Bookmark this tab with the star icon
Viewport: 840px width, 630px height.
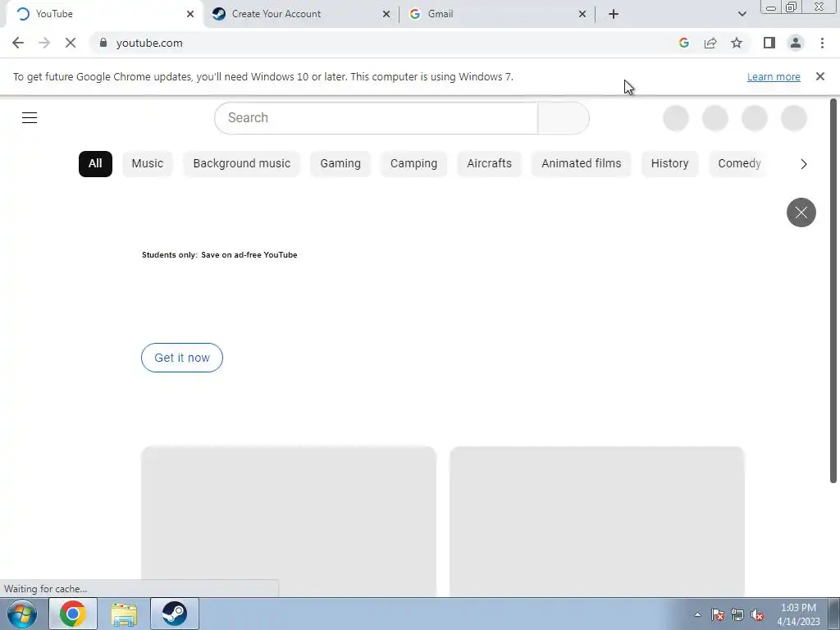737,43
